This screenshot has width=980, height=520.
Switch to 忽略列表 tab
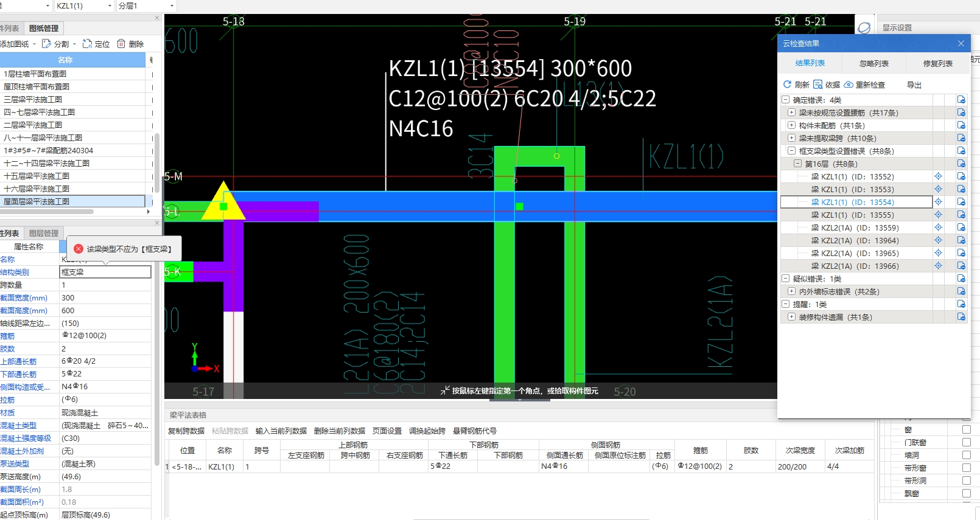pos(874,63)
